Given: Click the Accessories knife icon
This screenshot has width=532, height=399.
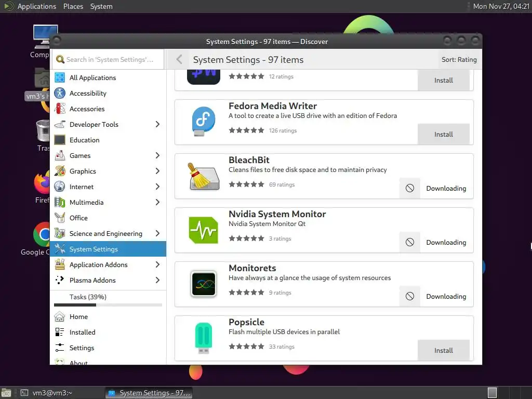Looking at the screenshot, I should point(60,109).
